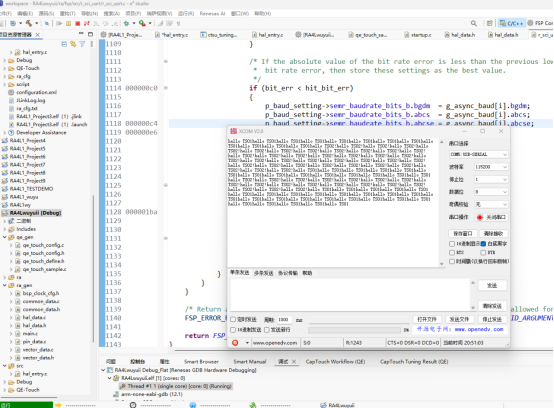Maximize the project explorer view

(90, 34)
